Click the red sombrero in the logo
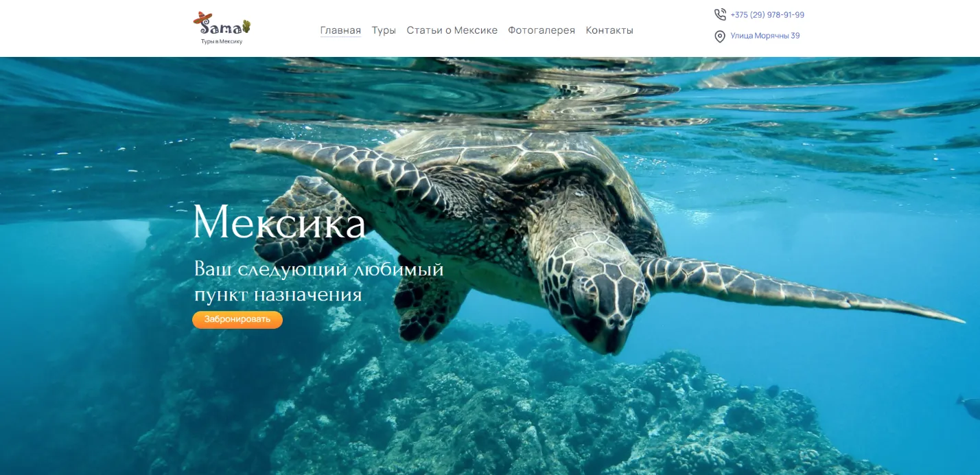 (203, 19)
